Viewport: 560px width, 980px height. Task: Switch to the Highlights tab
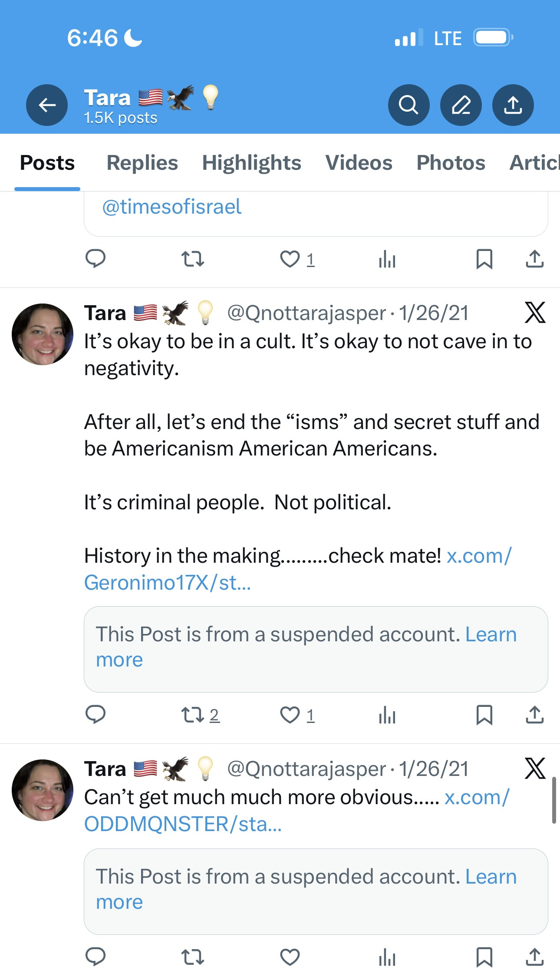point(251,163)
